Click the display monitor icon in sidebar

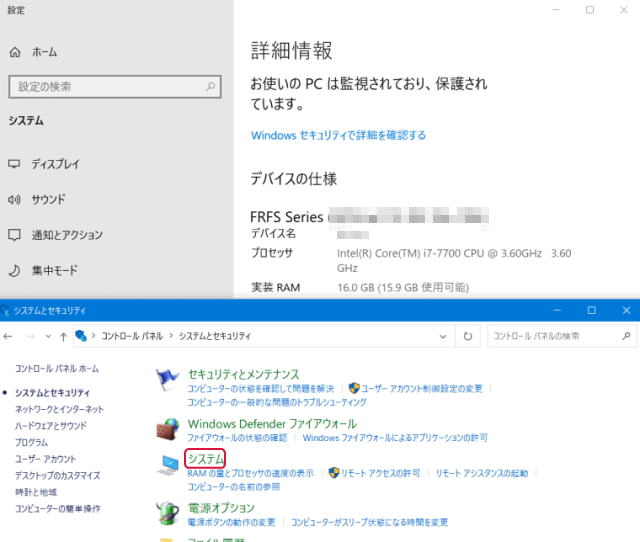click(14, 164)
